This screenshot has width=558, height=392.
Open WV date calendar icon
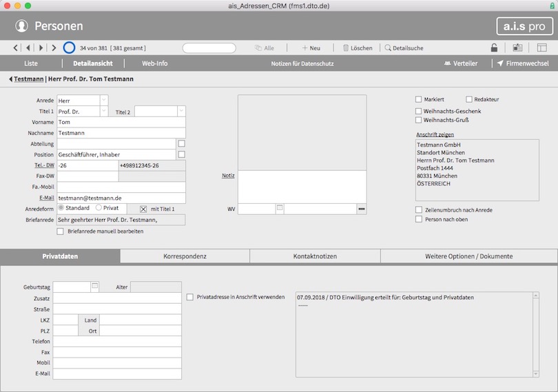click(280, 208)
